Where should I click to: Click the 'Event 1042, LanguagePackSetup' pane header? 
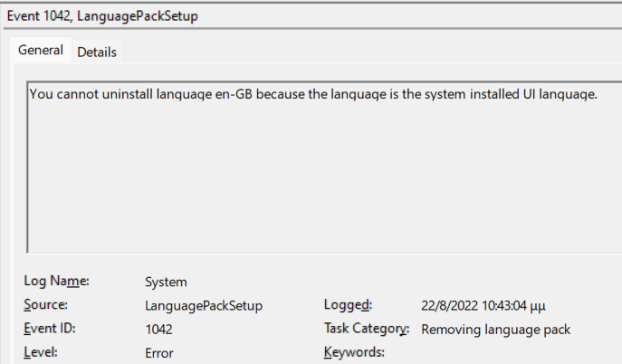pos(102,16)
